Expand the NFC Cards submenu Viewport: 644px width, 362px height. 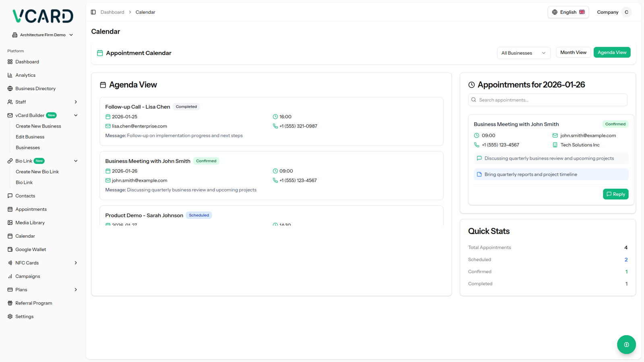pyautogui.click(x=76, y=263)
